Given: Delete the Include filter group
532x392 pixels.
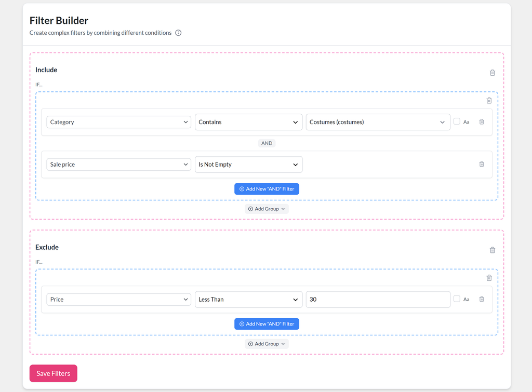Looking at the screenshot, I should [x=489, y=100].
